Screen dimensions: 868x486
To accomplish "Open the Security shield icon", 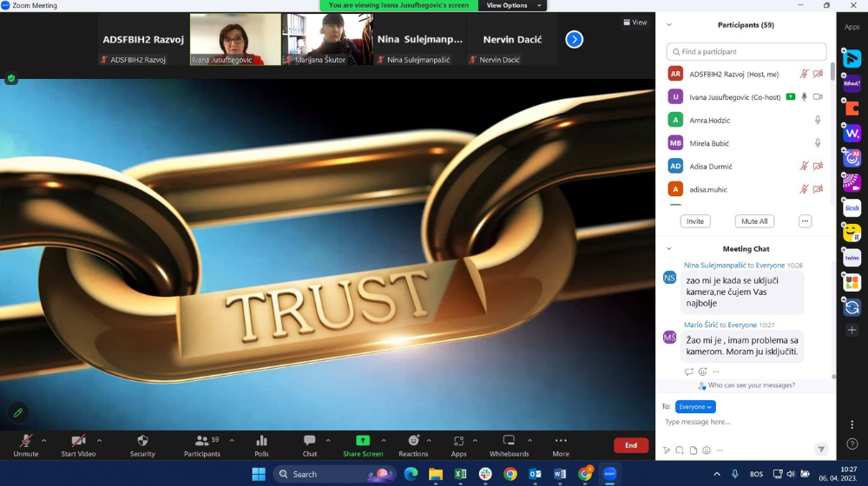I will coord(142,441).
